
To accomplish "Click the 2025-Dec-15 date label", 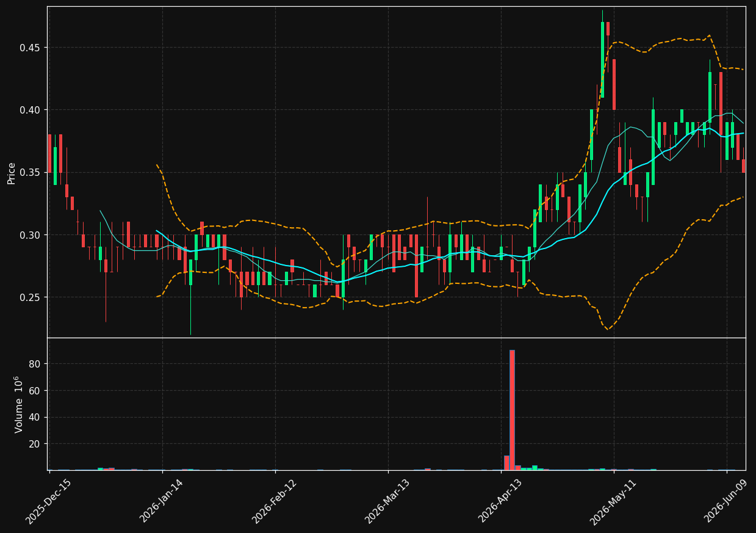I will [49, 501].
